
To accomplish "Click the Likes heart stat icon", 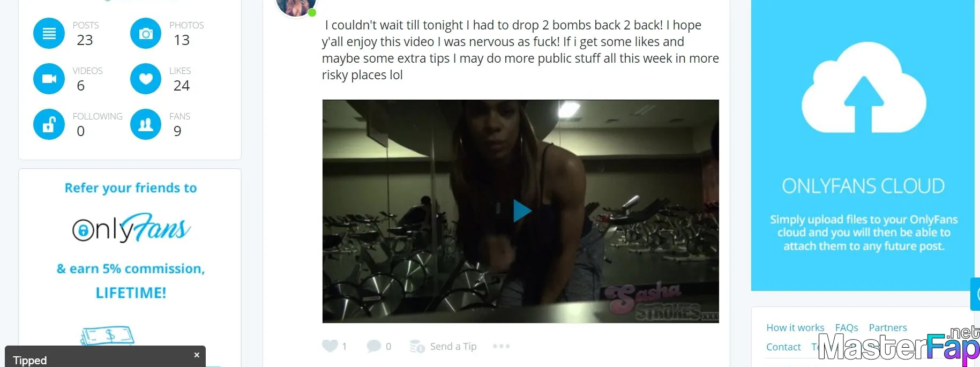I will pyautogui.click(x=146, y=79).
